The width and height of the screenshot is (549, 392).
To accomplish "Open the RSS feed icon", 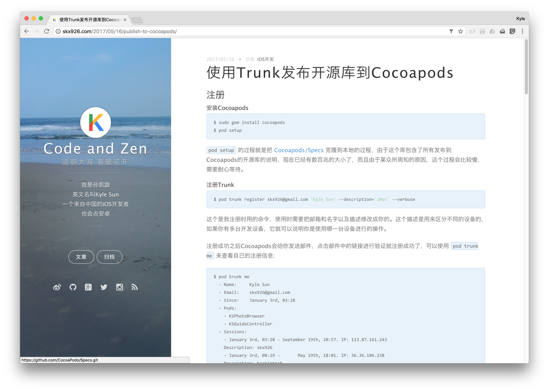I will coord(135,287).
